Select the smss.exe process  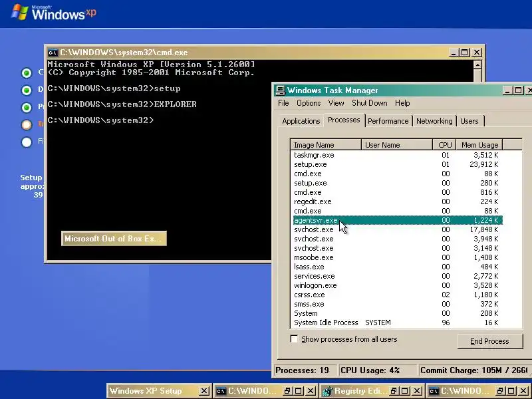tap(396, 304)
